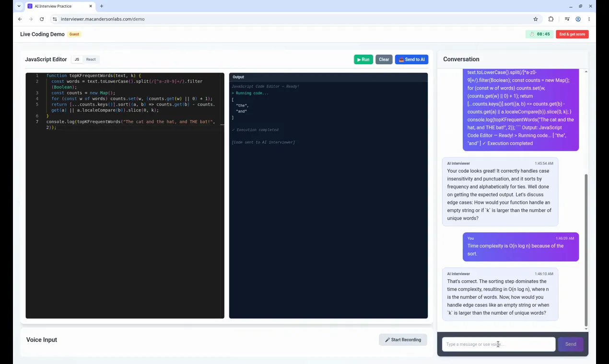Open the tab search dropdown chevron
Image resolution: width=609 pixels, height=364 pixels.
click(19, 6)
